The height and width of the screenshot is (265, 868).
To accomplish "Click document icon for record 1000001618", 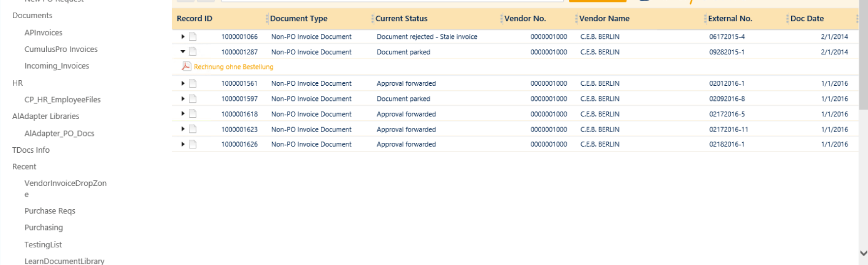I will [193, 114].
